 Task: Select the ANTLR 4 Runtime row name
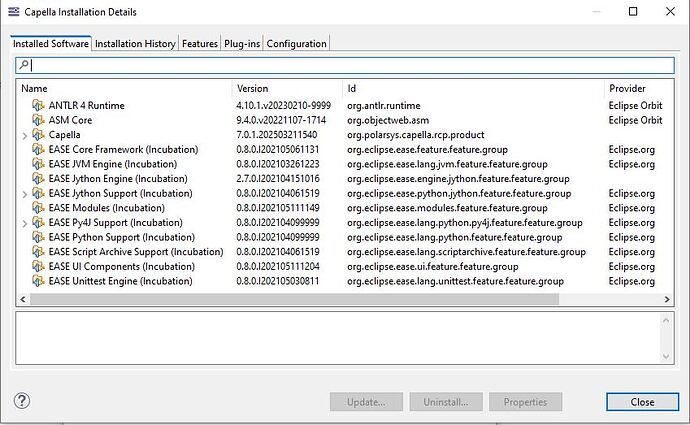(x=87, y=106)
